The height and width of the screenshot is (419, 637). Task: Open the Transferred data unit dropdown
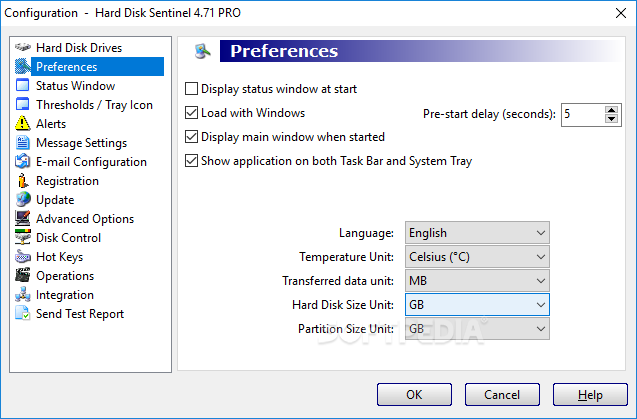coord(477,281)
